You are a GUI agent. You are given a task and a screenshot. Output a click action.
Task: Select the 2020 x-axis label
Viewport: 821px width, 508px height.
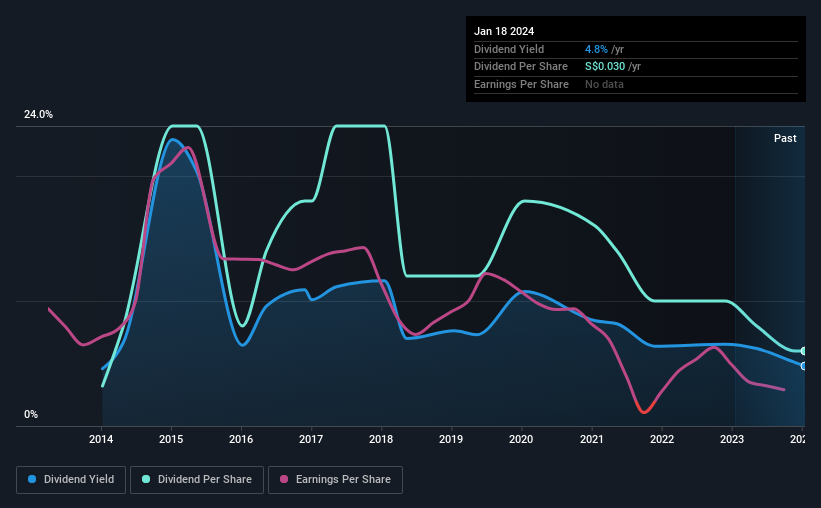point(521,439)
